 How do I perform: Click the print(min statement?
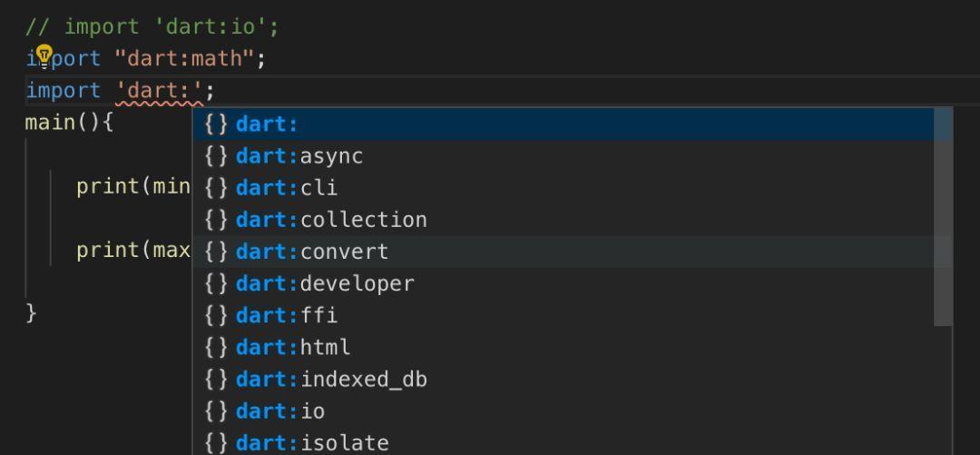pos(133,186)
